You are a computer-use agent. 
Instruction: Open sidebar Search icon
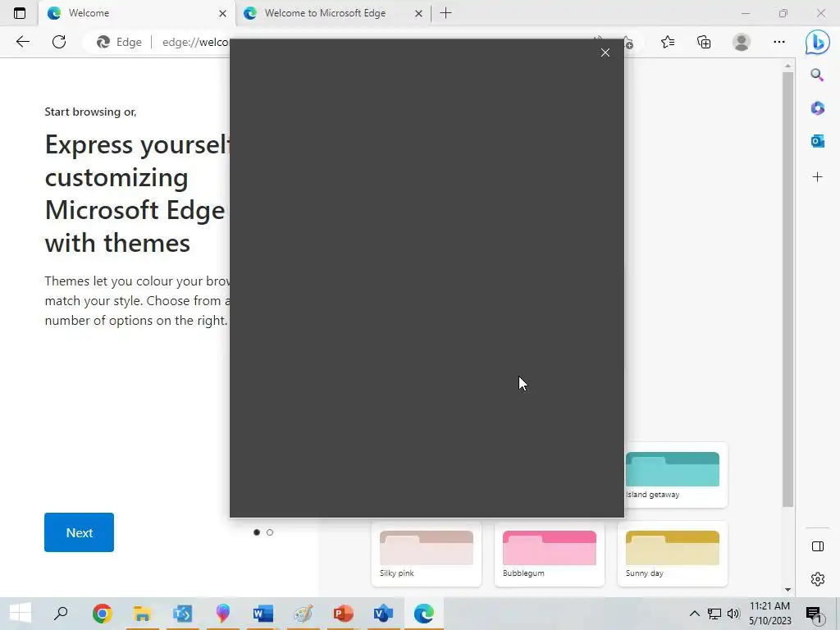[817, 75]
